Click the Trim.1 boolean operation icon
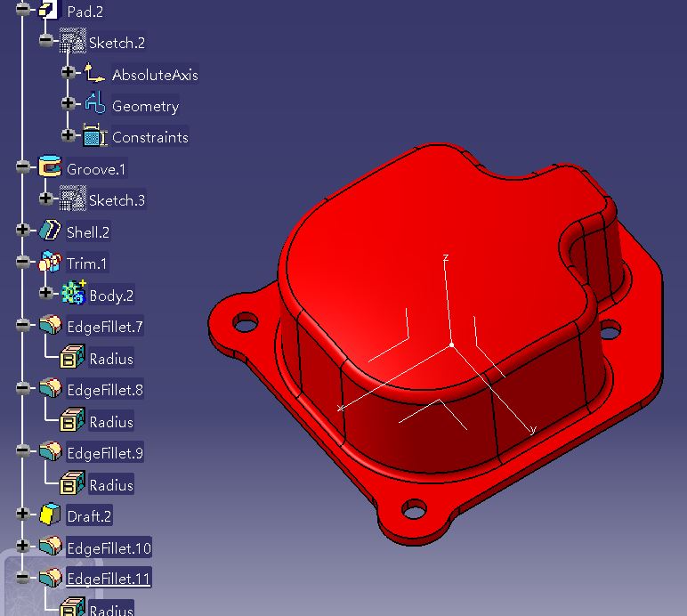 pyautogui.click(x=50, y=262)
